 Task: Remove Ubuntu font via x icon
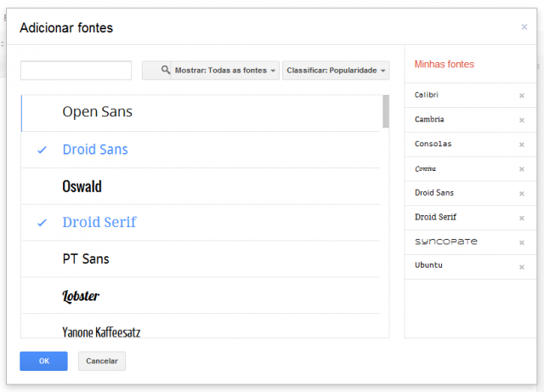click(522, 267)
